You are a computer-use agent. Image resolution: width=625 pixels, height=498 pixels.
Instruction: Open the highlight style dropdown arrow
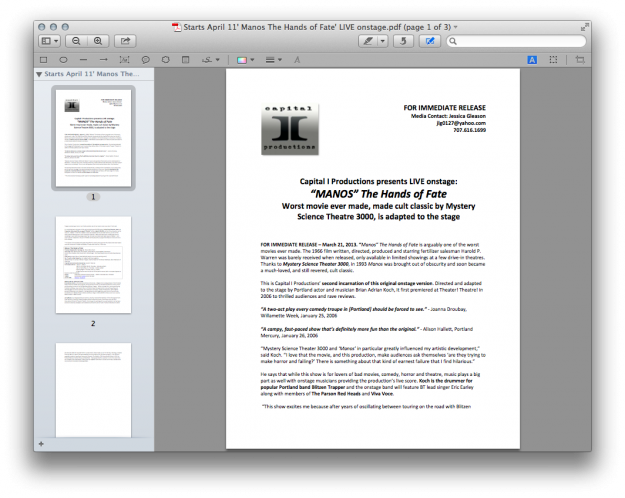coord(383,41)
